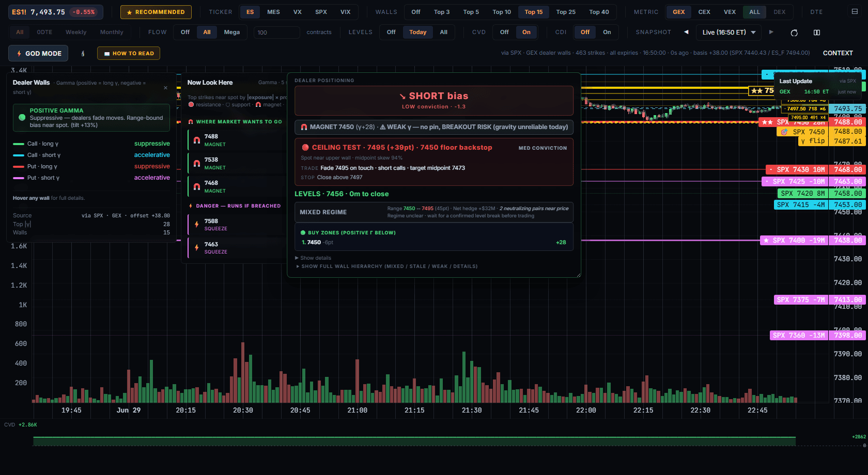Click the Short bias down-arrow icon

pyautogui.click(x=402, y=96)
